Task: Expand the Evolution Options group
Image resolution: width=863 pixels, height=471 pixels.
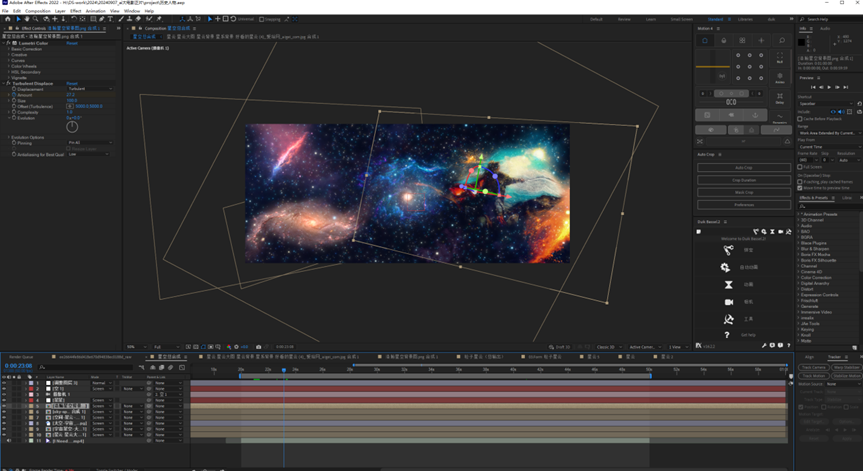Action: (9, 137)
